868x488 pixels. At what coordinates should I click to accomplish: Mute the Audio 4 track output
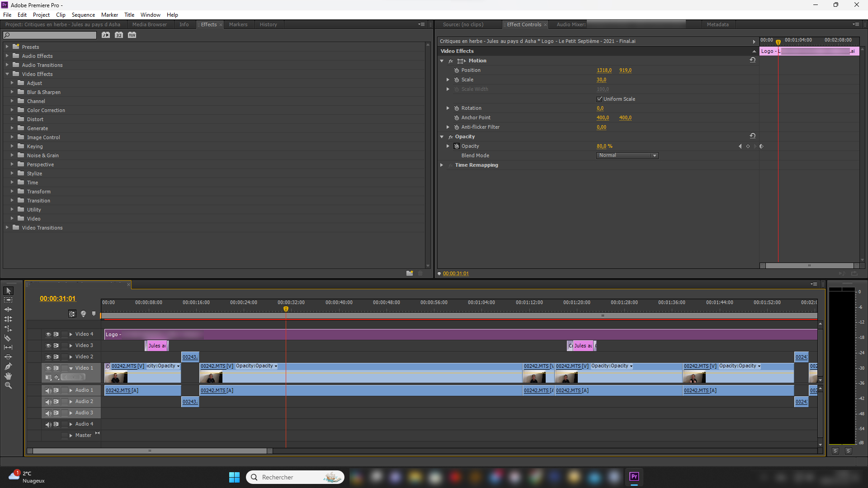48,424
